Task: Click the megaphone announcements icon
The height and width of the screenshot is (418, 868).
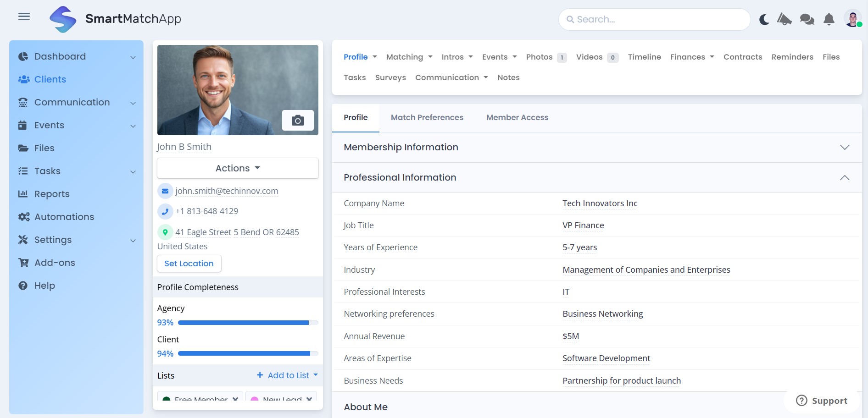Action: click(784, 19)
